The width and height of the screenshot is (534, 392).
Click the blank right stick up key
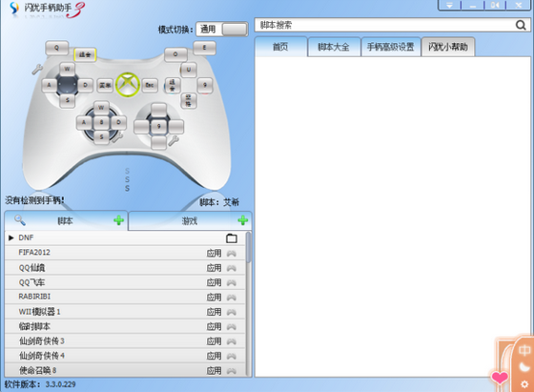(x=158, y=111)
